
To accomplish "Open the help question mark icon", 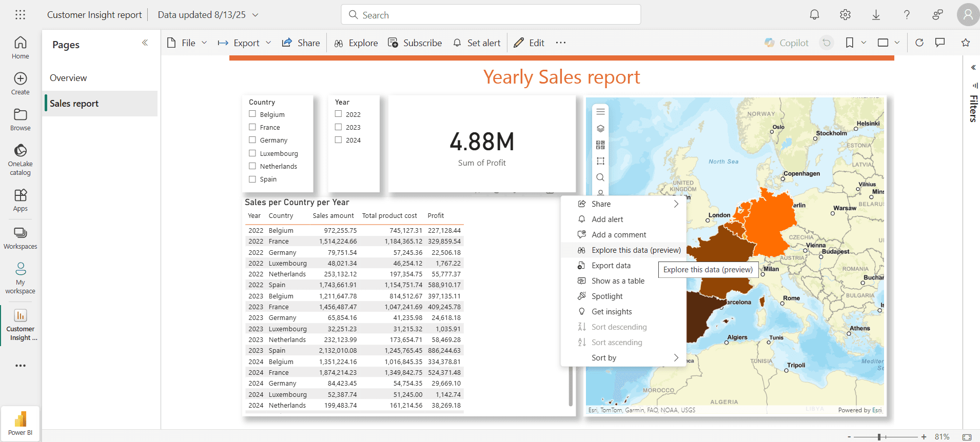I will click(907, 15).
